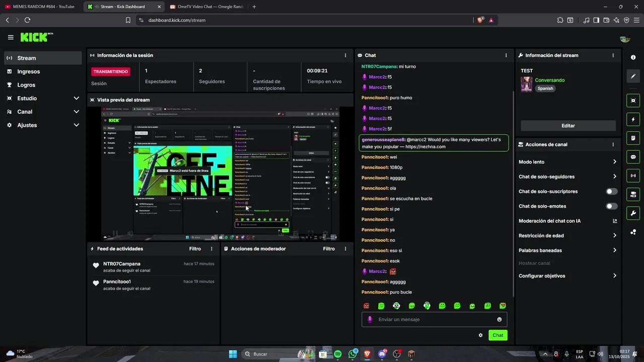Image resolution: width=644 pixels, height=362 pixels.
Task: Click the purple microphone icon in message box
Action: point(370,319)
